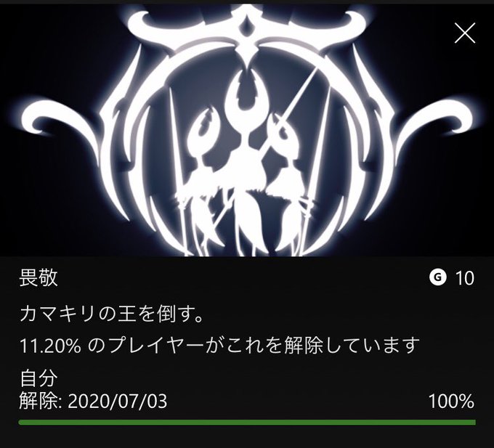This screenshot has height=448, width=494.
Task: Select the 自分 label
Action: pyautogui.click(x=39, y=378)
